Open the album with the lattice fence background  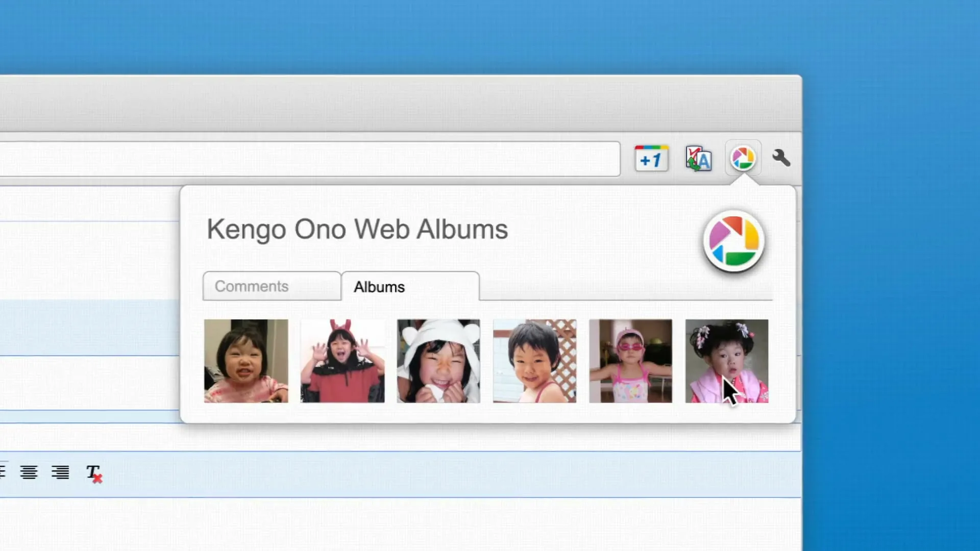pos(534,361)
